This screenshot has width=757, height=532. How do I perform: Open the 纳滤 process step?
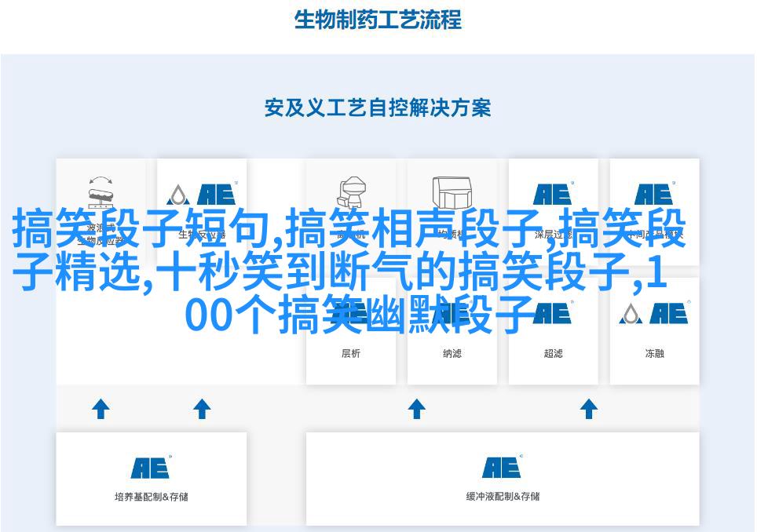452,353
